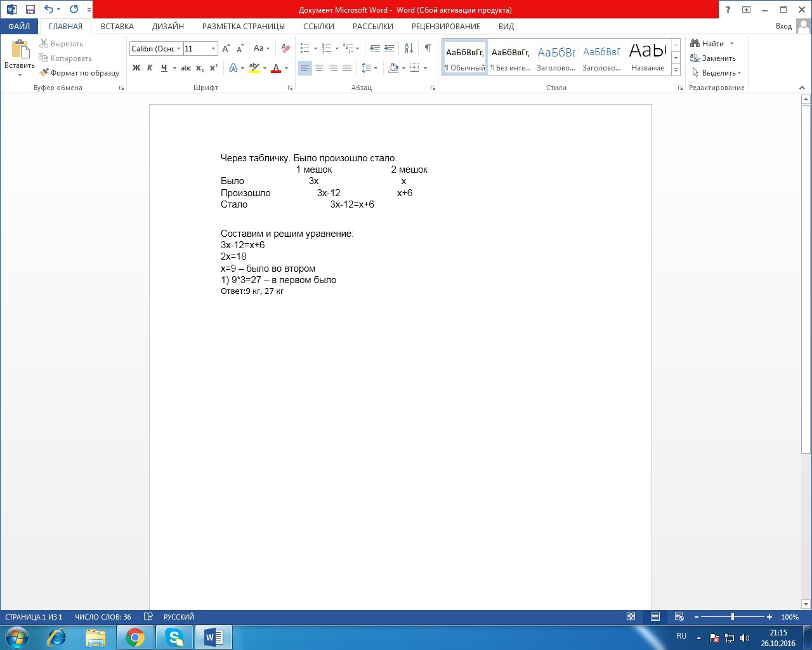Click Заменить to replace text
The height and width of the screenshot is (650, 812).
point(713,58)
